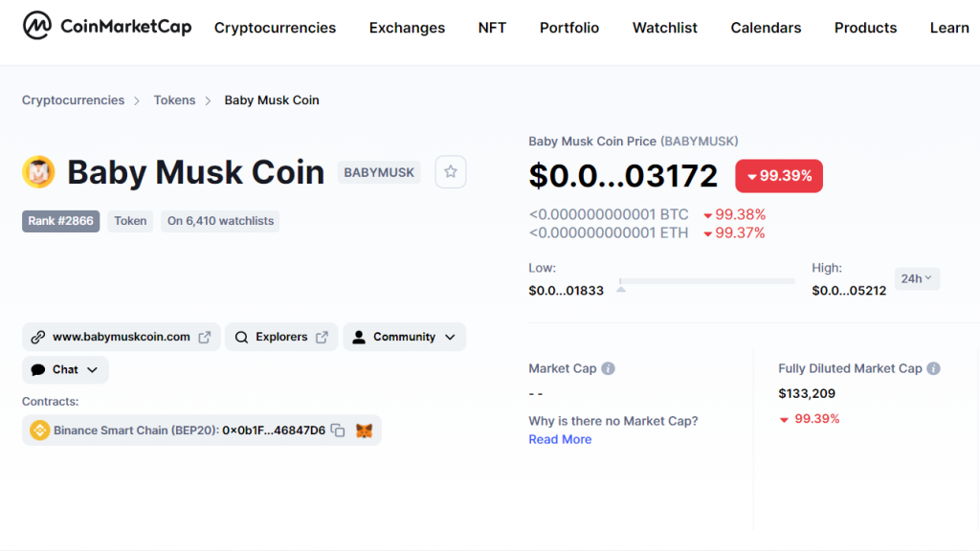Click the Read More link
The height and width of the screenshot is (551, 980).
tap(560, 439)
